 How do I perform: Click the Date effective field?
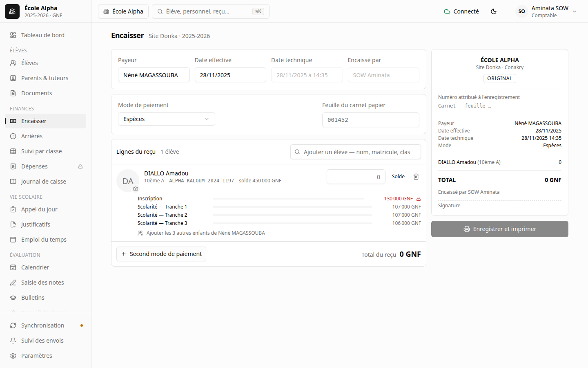(x=230, y=75)
